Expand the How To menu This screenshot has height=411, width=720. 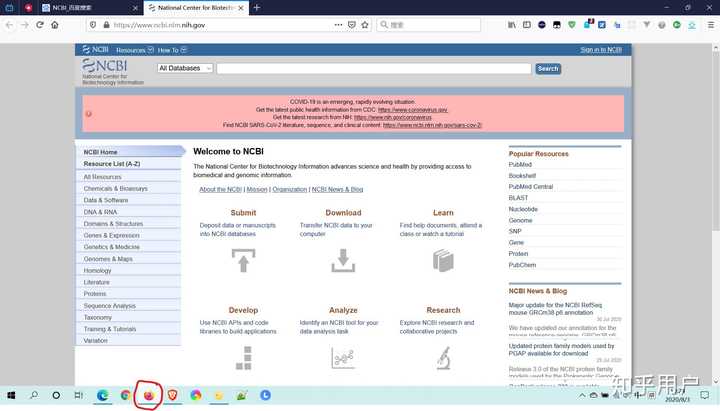(x=172, y=50)
